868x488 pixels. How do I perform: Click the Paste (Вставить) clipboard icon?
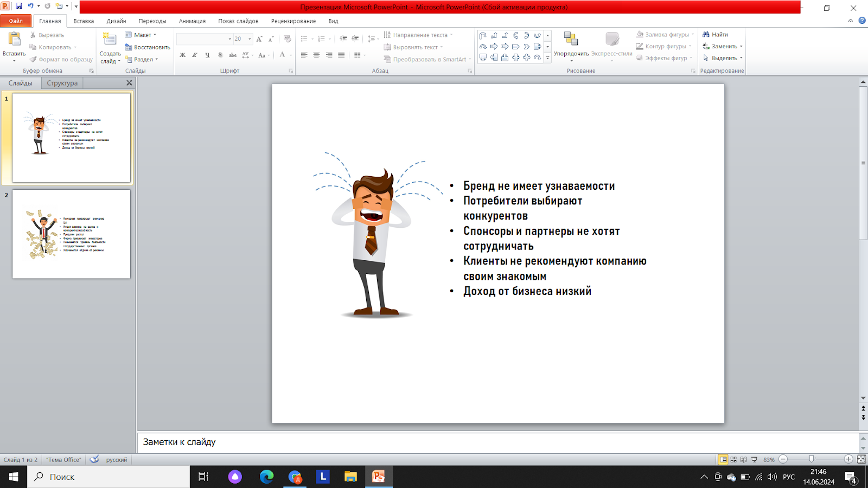(14, 40)
